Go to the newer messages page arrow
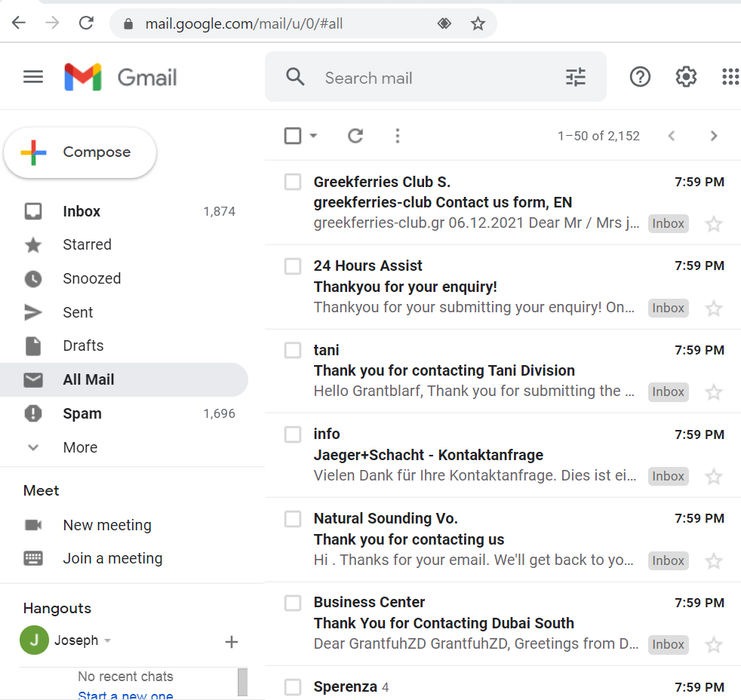The width and height of the screenshot is (741, 700). point(672,136)
